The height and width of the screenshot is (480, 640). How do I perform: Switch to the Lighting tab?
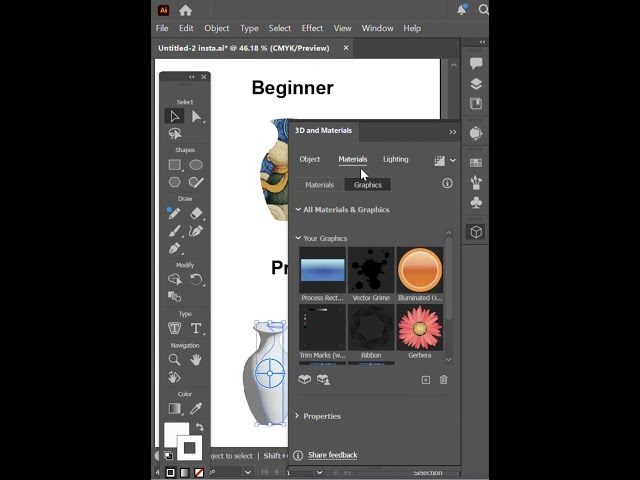pos(396,159)
